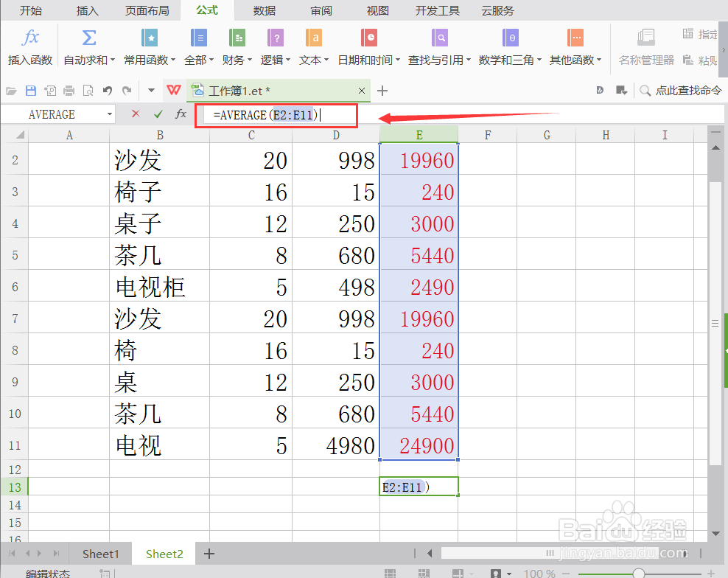The image size is (728, 578).
Task: Select the 自动求和 (AutoSum) icon
Action: coord(88,38)
